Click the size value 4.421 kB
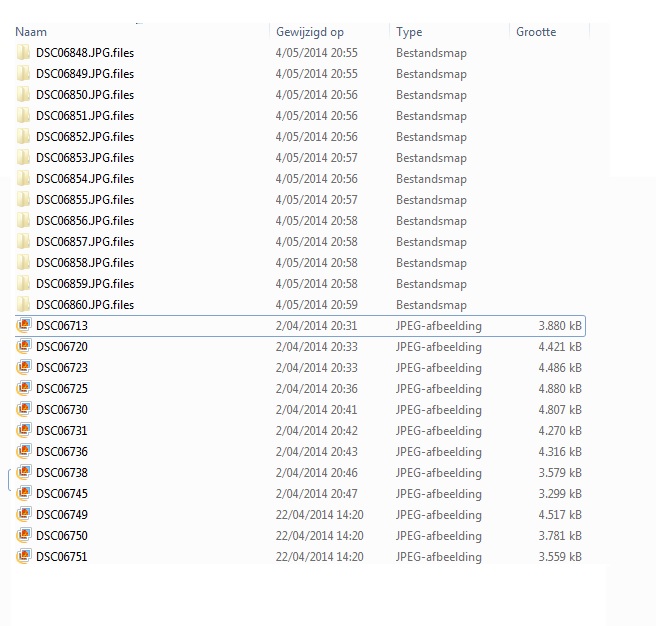 pyautogui.click(x=560, y=346)
